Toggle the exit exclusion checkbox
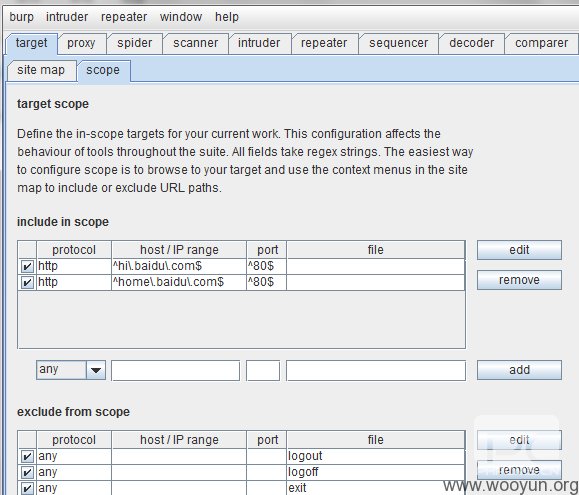Viewport: 579px width, 495px height. (27, 488)
